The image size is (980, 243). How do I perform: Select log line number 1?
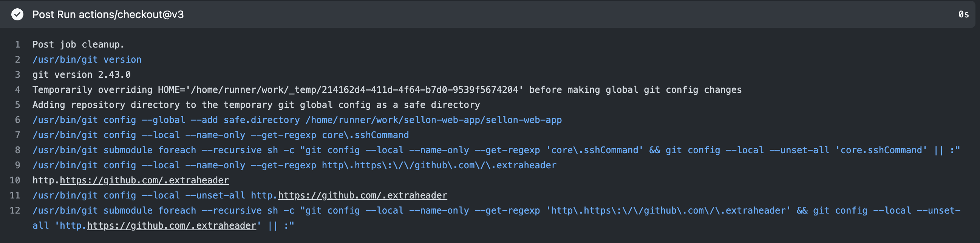17,45
